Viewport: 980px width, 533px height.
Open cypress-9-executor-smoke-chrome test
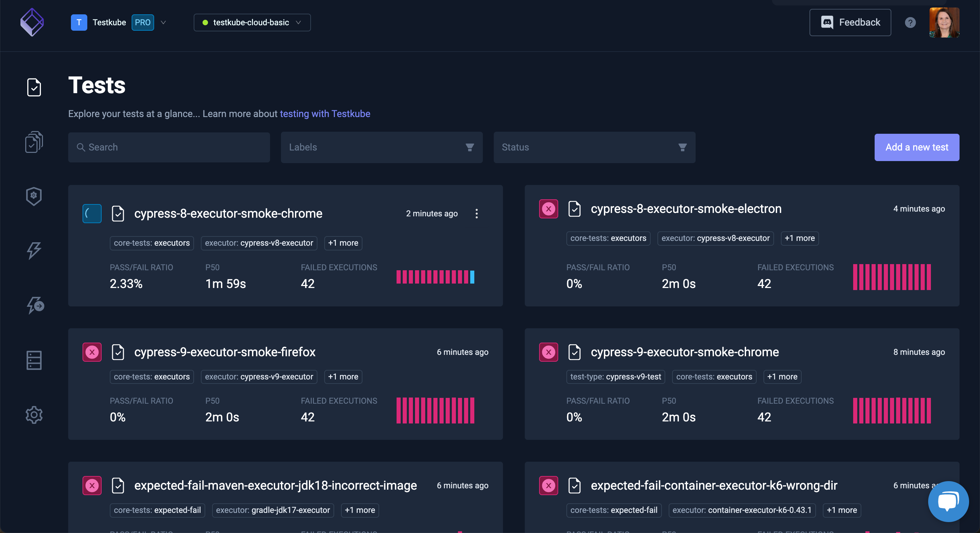pos(685,352)
